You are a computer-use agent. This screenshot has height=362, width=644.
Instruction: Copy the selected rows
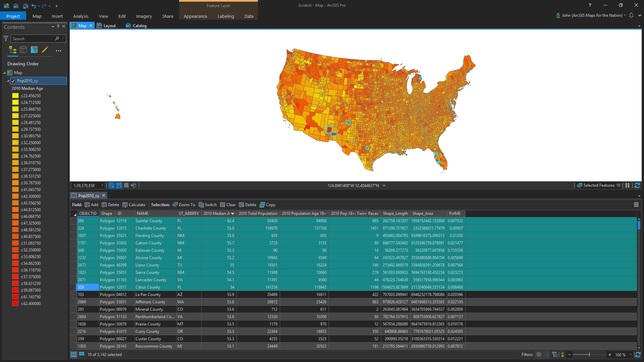tap(268, 205)
